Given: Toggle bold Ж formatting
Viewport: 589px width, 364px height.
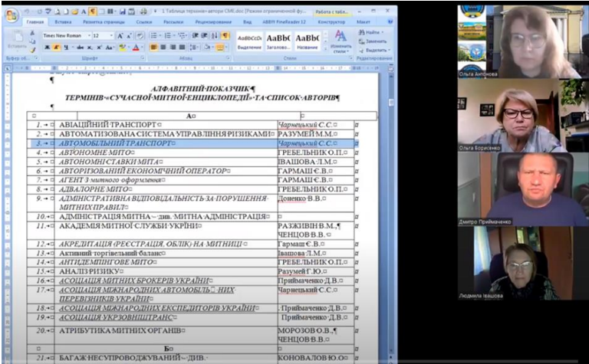Looking at the screenshot, I should [48, 48].
